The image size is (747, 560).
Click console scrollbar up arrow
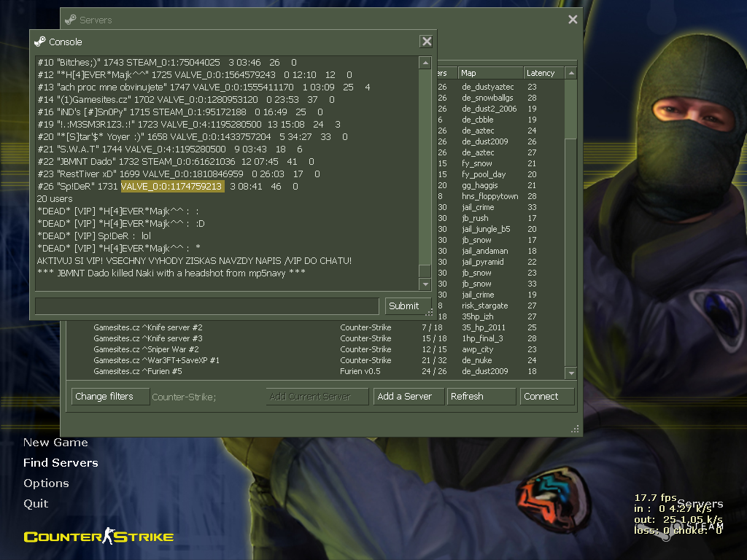425,63
